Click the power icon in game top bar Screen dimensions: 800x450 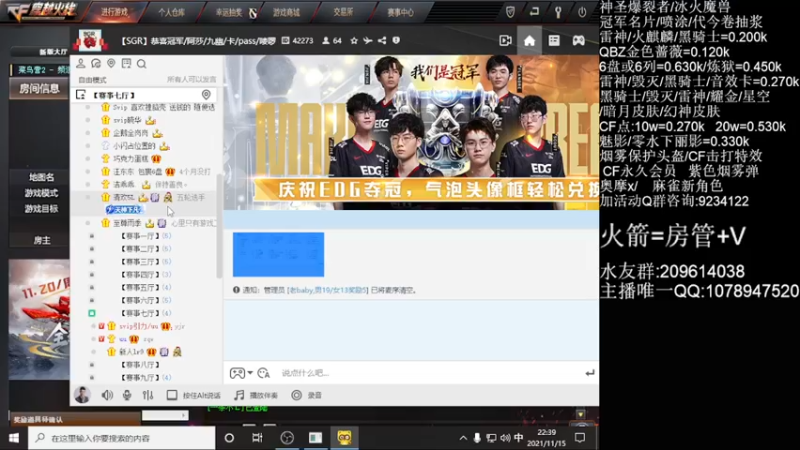click(582, 12)
